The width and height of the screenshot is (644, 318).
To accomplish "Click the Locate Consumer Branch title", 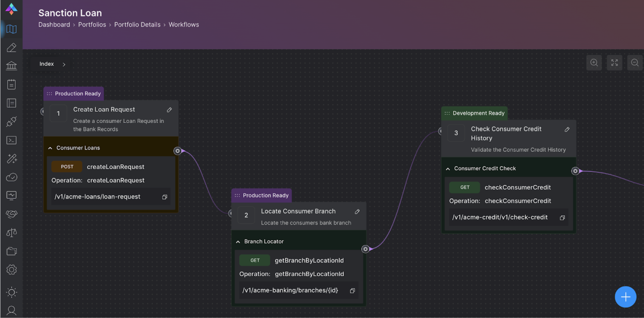I will pyautogui.click(x=298, y=211).
